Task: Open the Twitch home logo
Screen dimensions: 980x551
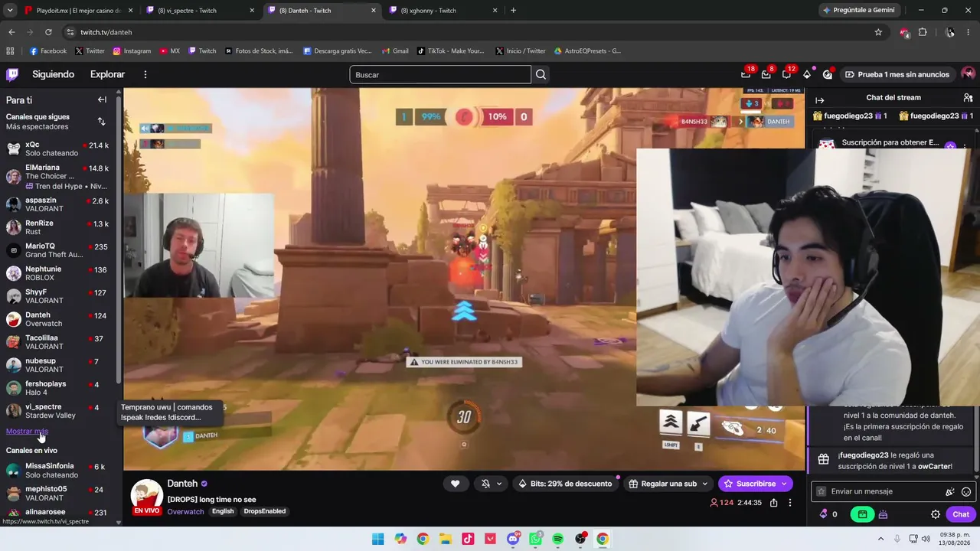Action: point(12,74)
